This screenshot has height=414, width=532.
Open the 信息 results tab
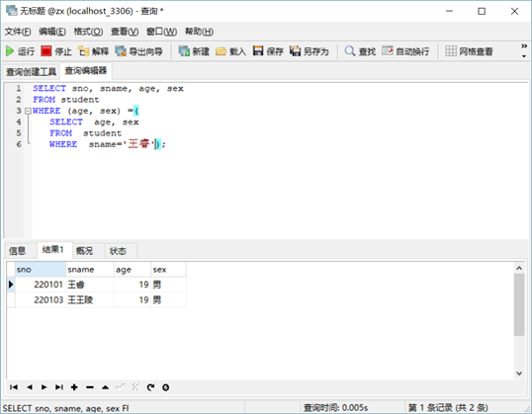pos(17,251)
